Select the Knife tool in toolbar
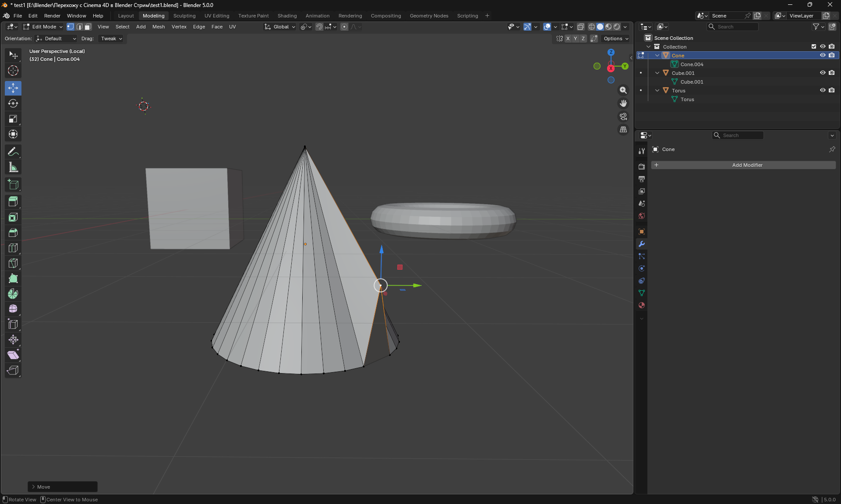 13,263
